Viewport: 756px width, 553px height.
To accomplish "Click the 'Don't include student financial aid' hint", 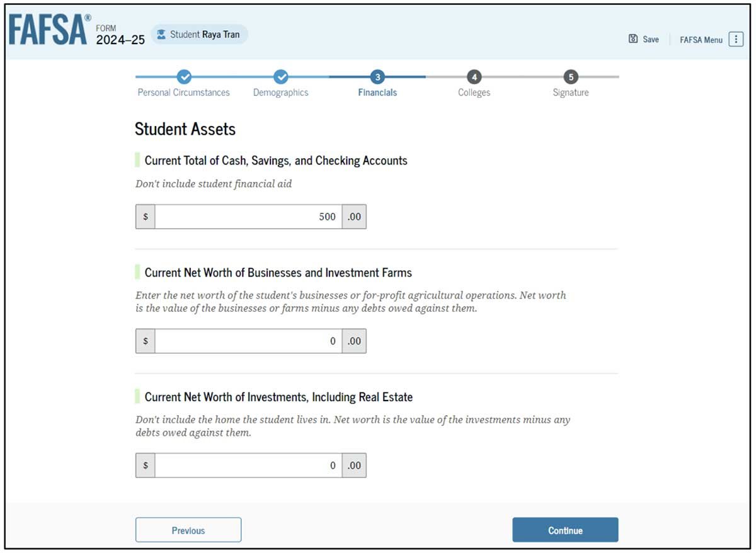I will point(214,185).
